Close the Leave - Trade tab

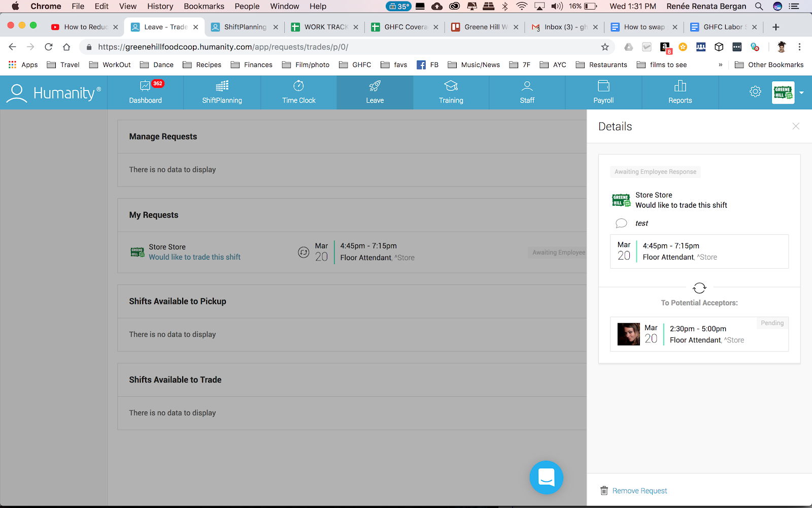point(196,27)
